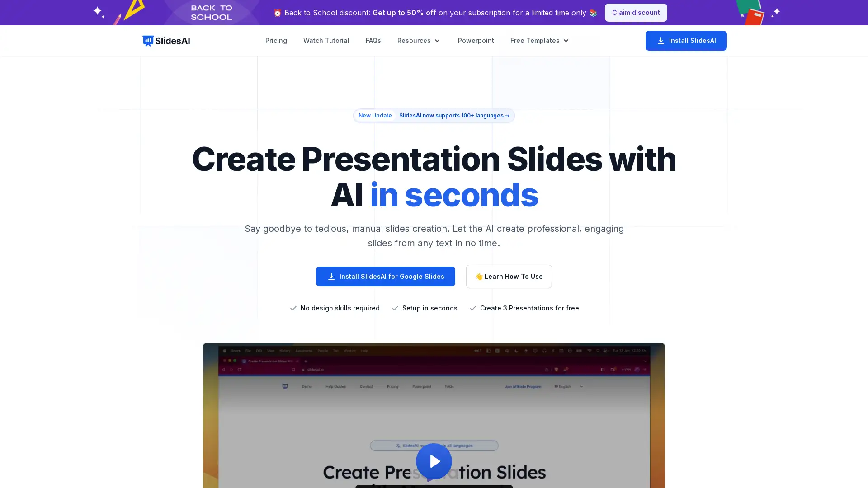
Task: Click the SlidesAI logo icon
Action: [148, 41]
